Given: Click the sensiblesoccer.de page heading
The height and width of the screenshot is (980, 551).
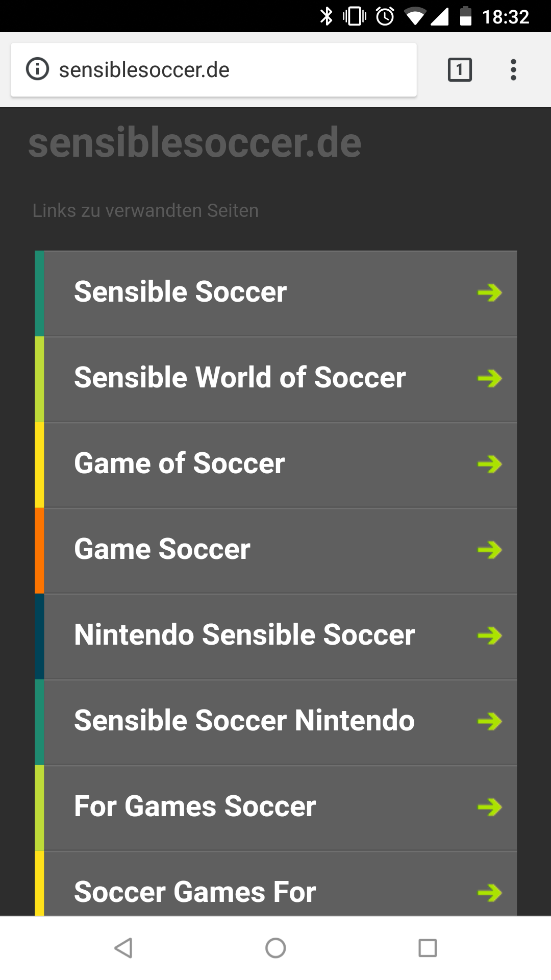Looking at the screenshot, I should tap(195, 143).
